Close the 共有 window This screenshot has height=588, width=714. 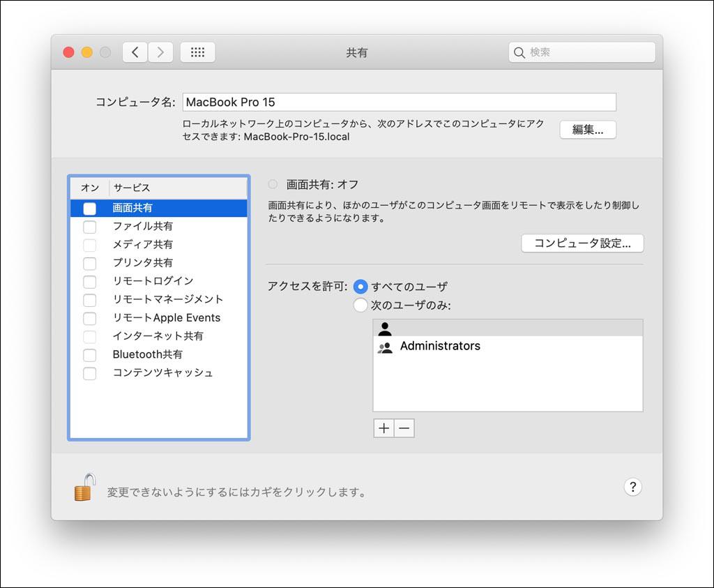69,52
